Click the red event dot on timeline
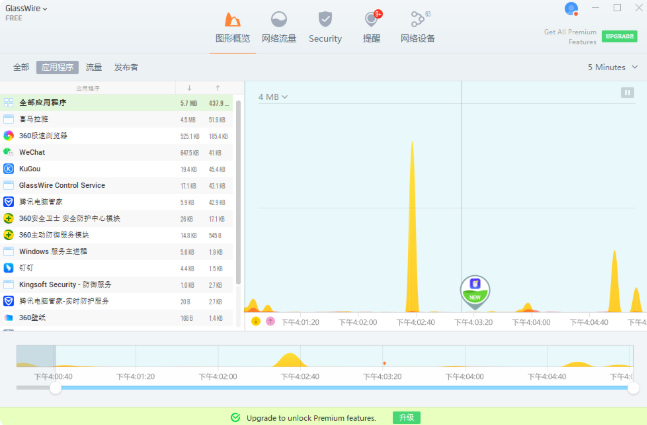Image resolution: width=647 pixels, height=425 pixels. point(384,363)
